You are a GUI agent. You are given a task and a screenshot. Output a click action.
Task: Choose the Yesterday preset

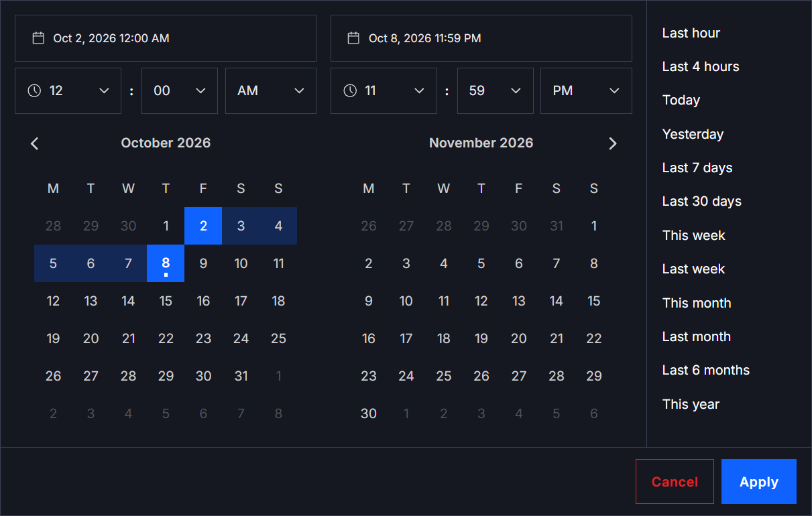pos(693,134)
